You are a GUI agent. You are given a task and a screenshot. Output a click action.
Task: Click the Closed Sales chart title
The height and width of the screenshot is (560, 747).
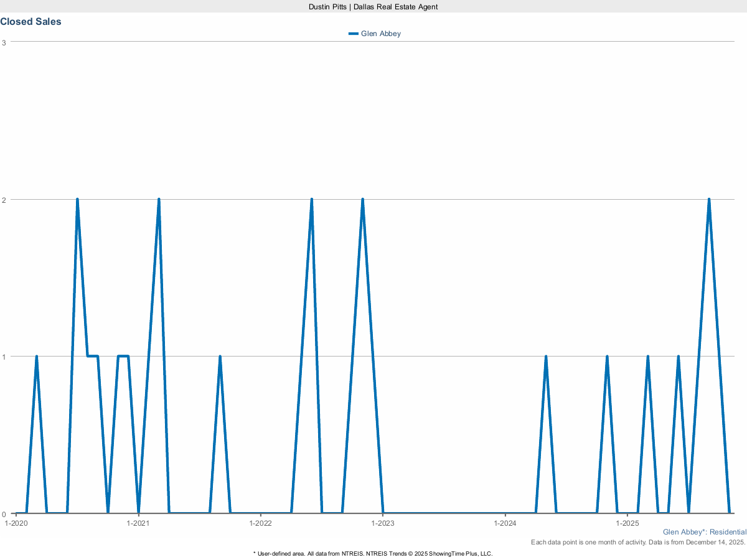pos(31,22)
